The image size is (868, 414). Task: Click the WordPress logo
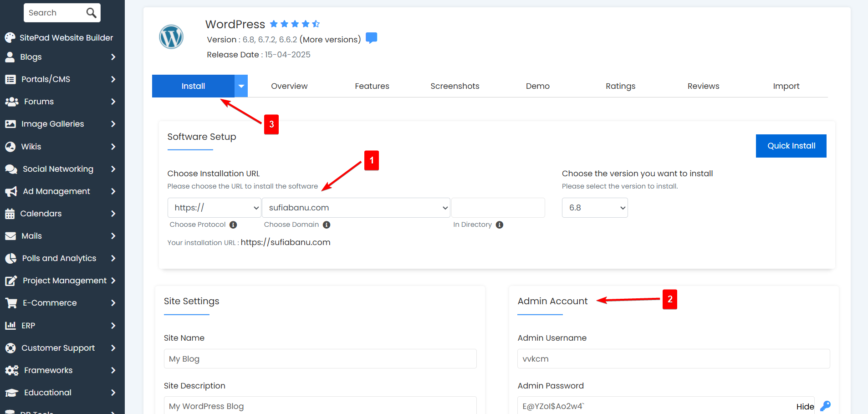[171, 37]
